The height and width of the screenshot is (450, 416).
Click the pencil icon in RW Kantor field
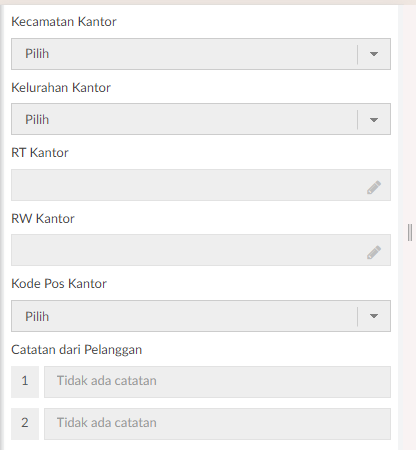(374, 252)
